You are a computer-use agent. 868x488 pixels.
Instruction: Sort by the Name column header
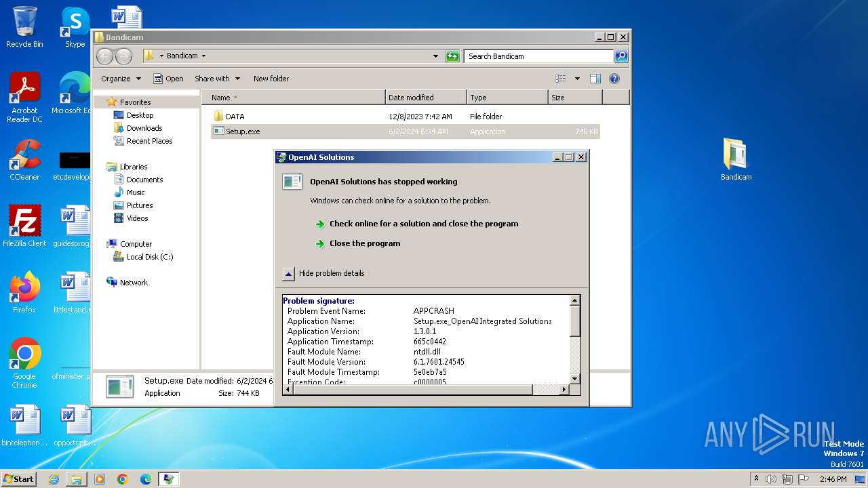(293, 98)
